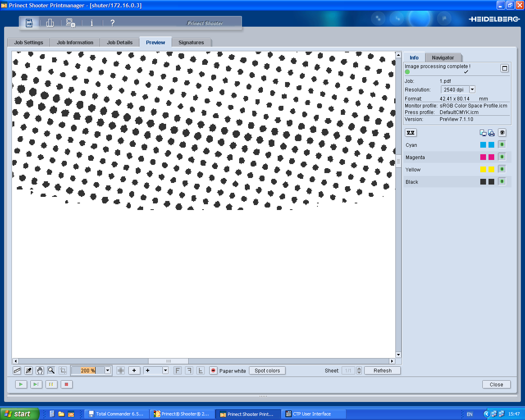Select the ruler measure tool
Screen dimensions: 525x420
[17, 370]
